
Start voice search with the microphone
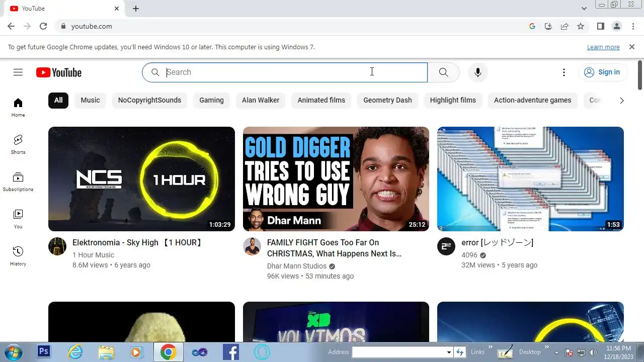coord(478,72)
